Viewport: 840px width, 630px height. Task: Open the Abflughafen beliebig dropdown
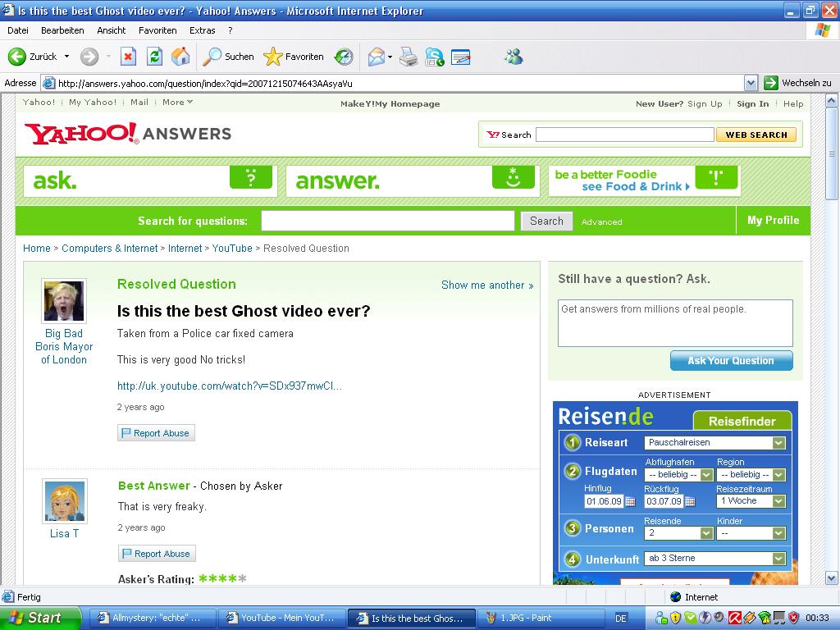[x=706, y=475]
